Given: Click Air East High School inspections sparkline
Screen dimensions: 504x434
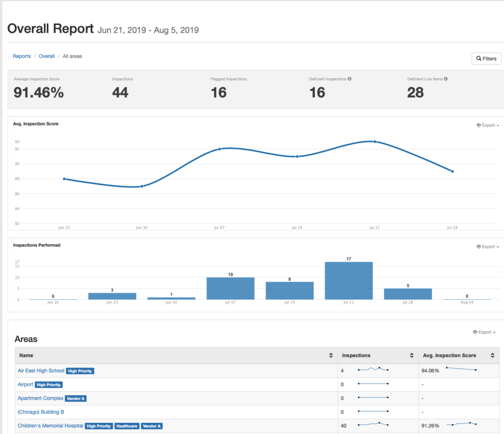Looking at the screenshot, I should coord(373,369).
